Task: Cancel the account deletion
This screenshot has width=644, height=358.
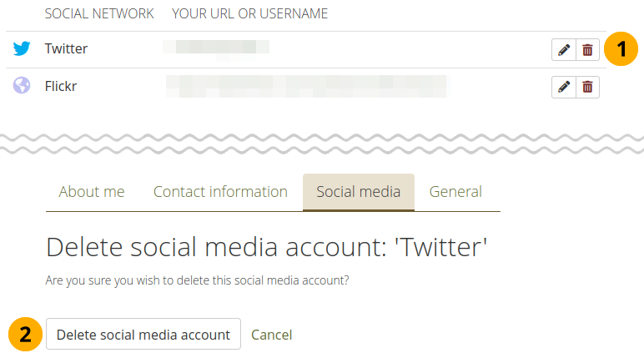Action: click(x=272, y=335)
